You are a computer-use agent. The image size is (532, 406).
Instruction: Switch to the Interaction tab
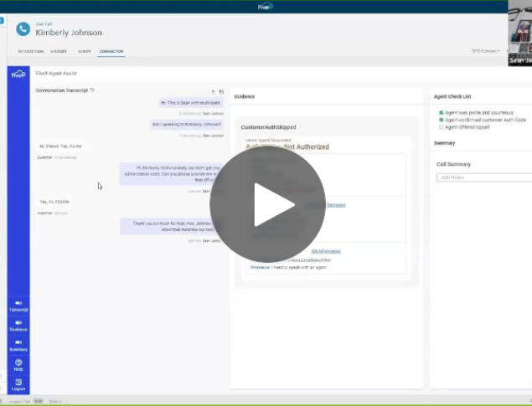click(30, 51)
